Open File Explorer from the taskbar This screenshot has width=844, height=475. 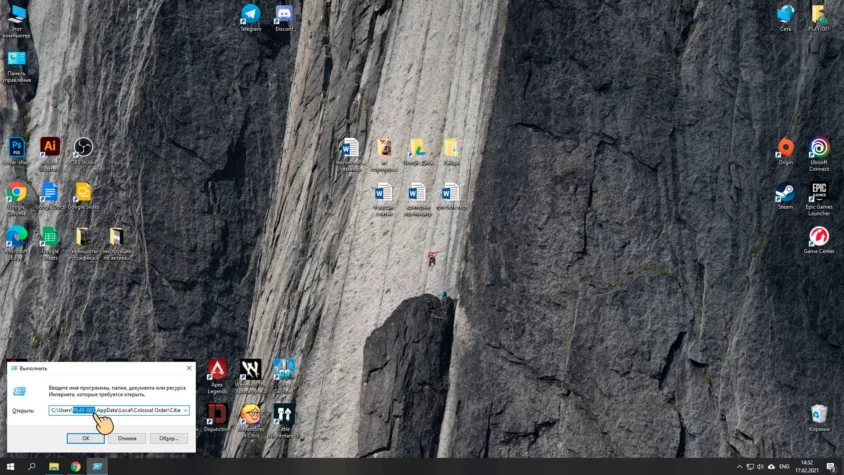[54, 467]
